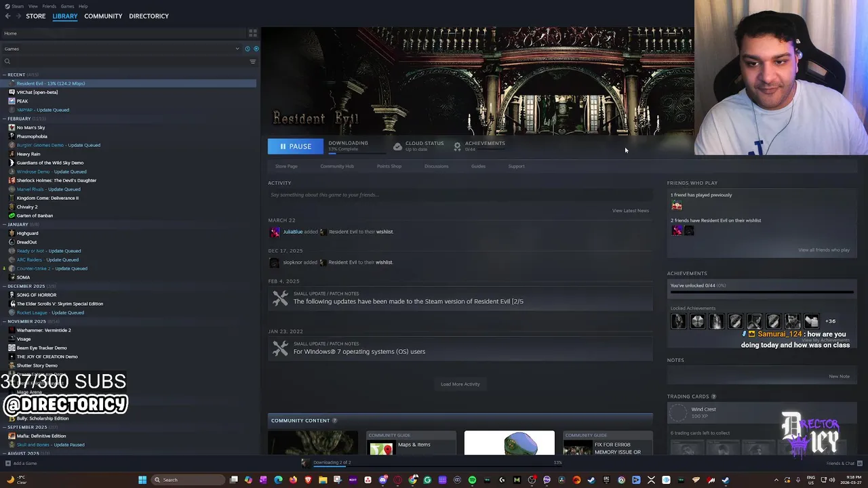Viewport: 868px width, 488px height.
Task: Select PEAK in the library list
Action: coord(22,101)
